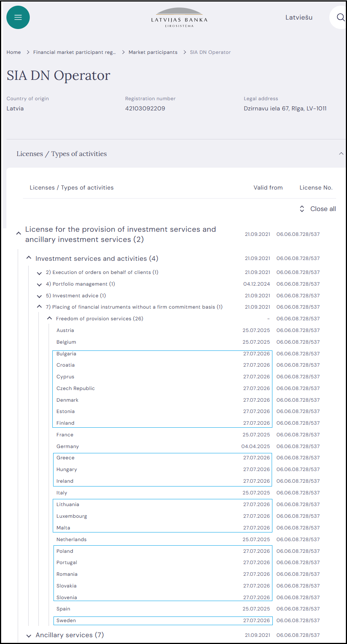Click Close all button
This screenshot has height=644, width=347.
tap(318, 209)
